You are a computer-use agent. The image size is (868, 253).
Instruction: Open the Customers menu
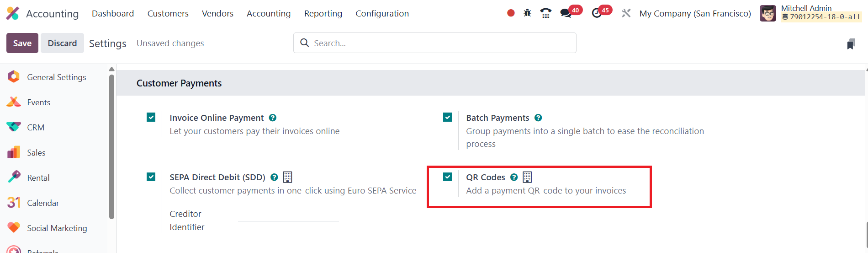pos(168,14)
